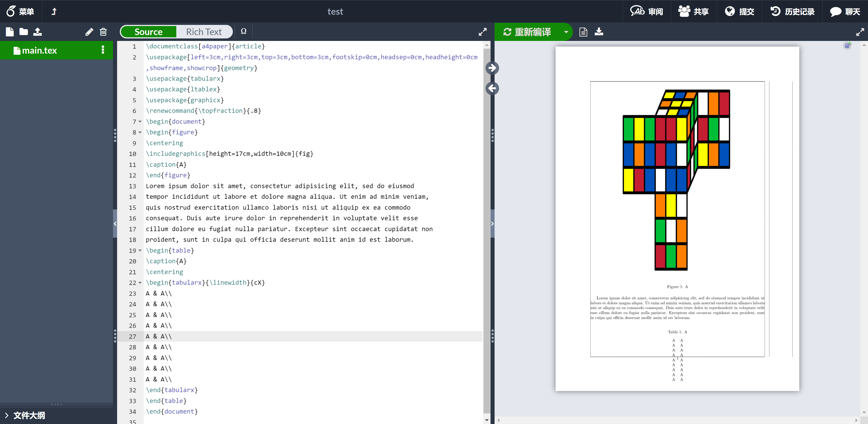
Task: Select main.tex in the file tree
Action: click(x=39, y=50)
